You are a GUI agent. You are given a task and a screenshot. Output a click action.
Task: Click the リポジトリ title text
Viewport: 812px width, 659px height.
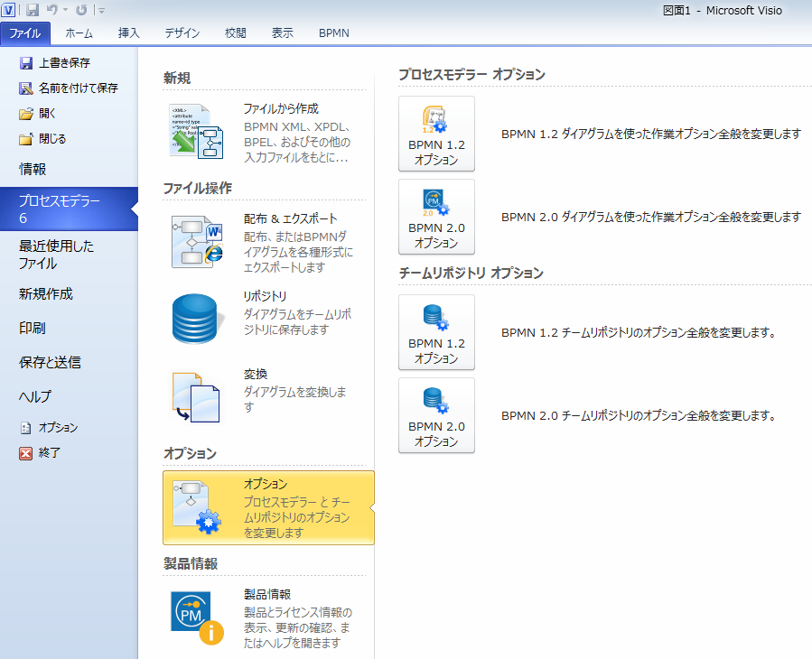tap(266, 296)
